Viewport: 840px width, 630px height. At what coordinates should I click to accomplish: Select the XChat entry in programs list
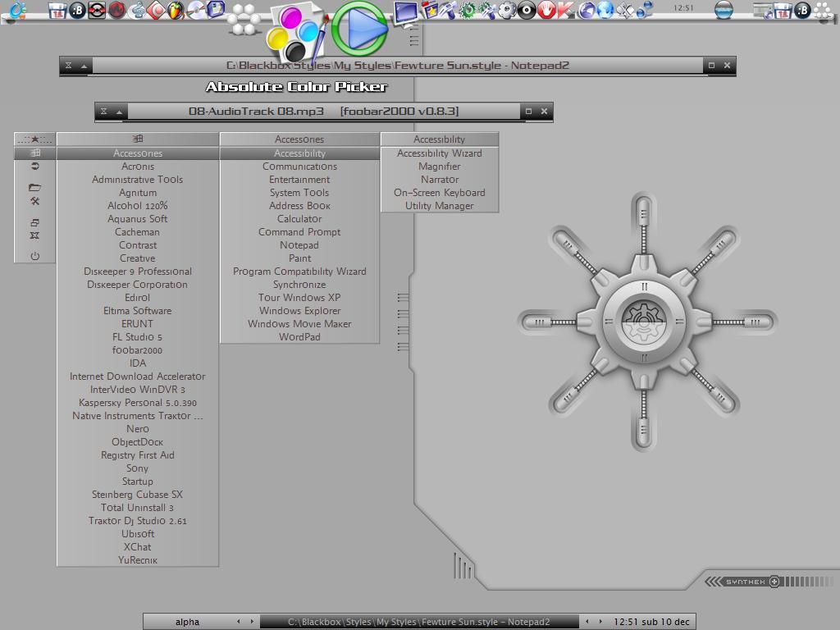(x=138, y=547)
